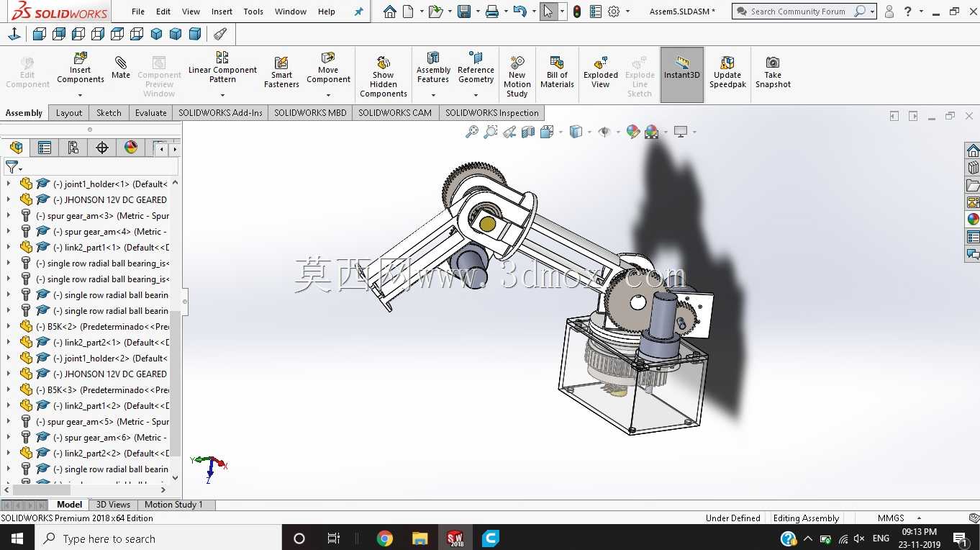The height and width of the screenshot is (550, 980).
Task: Click the feature tree filter funnel
Action: pos(11,167)
